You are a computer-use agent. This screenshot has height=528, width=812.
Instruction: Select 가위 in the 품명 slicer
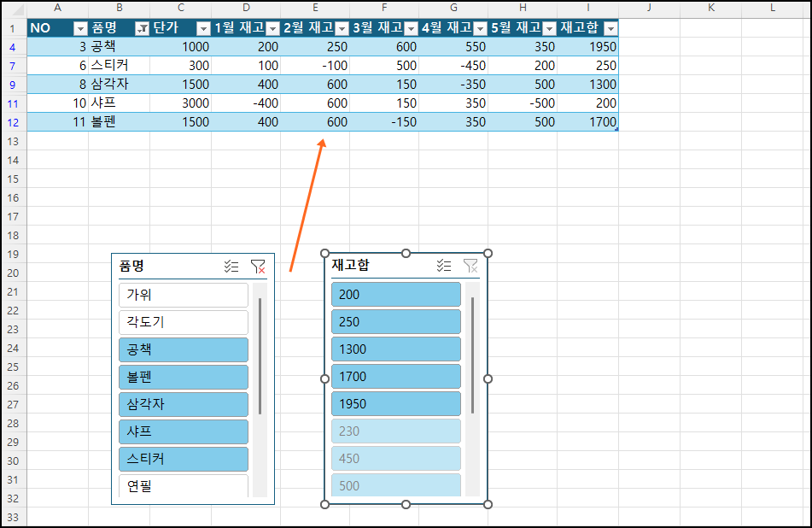click(x=184, y=295)
